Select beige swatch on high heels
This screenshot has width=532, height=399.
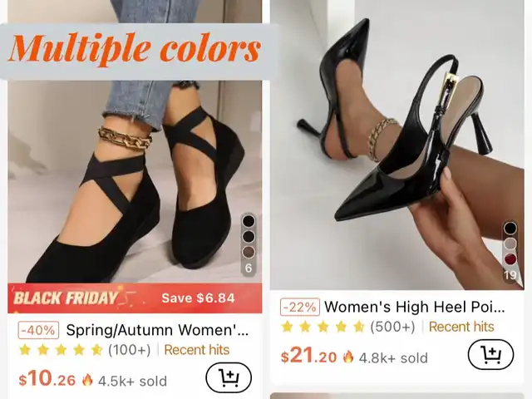click(x=510, y=244)
